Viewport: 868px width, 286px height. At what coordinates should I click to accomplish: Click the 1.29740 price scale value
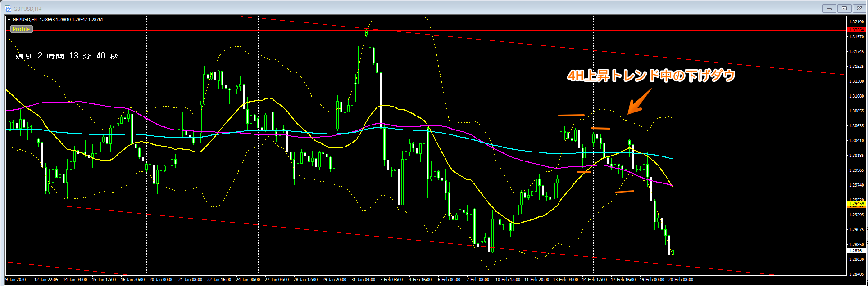856,185
